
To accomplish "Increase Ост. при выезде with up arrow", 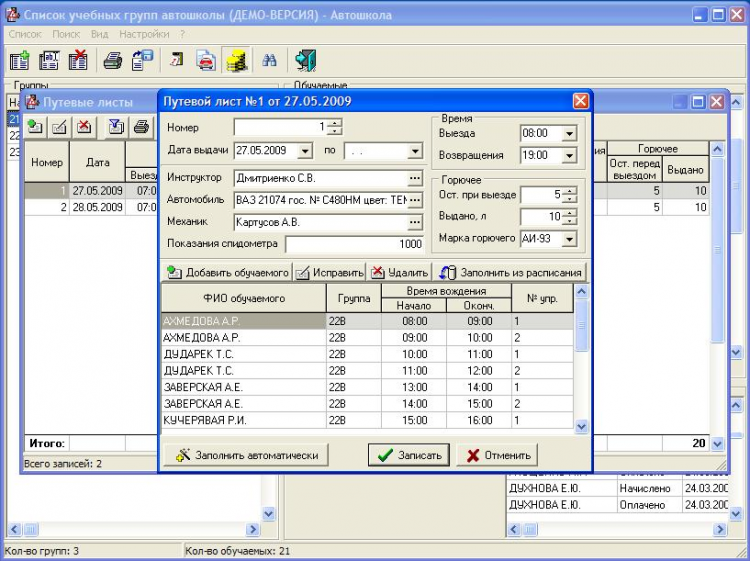I will [x=570, y=189].
